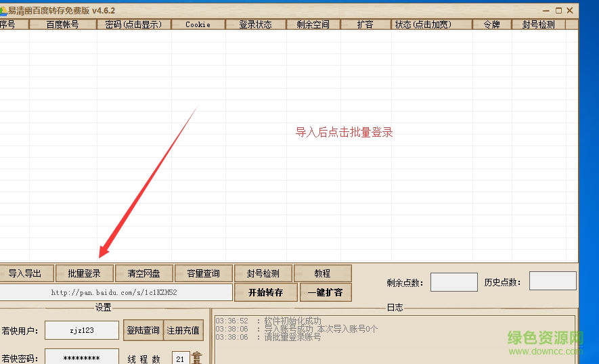
Task: Click the 导入导出 button
Action: tap(25, 273)
